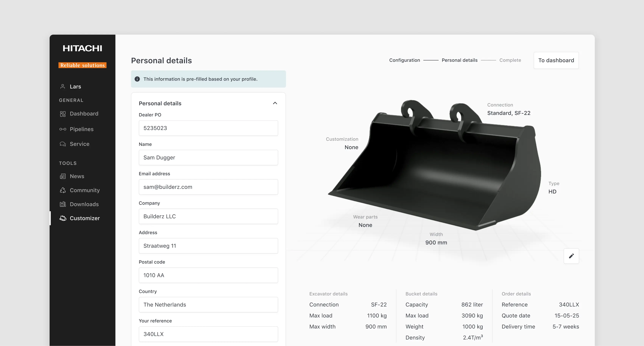Open the Dashboard from the sidebar icon
Screen dimensions: 644x346
[63, 114]
